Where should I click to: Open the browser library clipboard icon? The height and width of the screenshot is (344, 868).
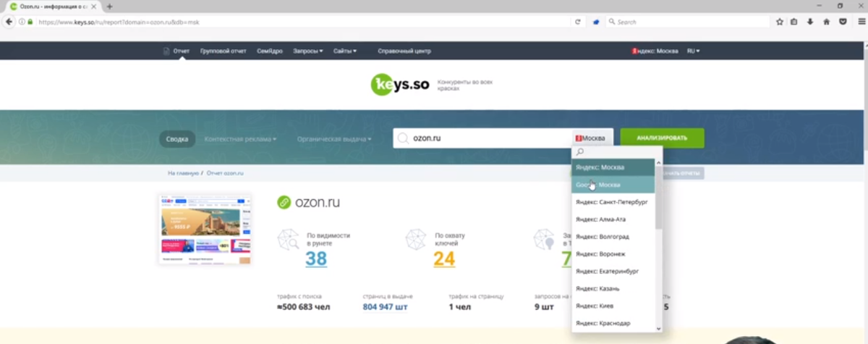794,22
